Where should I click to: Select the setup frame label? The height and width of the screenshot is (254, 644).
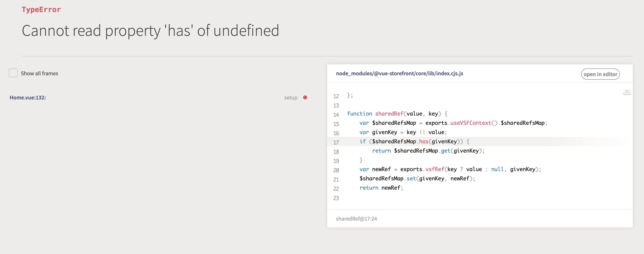click(291, 98)
